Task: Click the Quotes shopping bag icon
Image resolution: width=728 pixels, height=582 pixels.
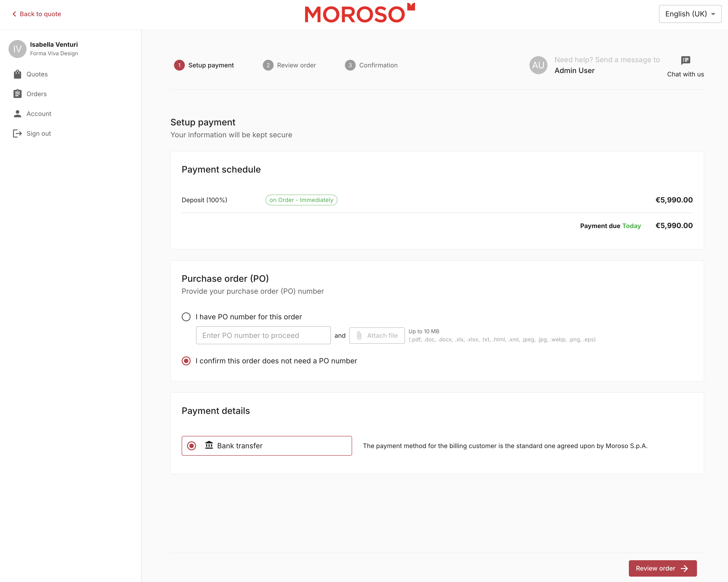Action: (17, 74)
